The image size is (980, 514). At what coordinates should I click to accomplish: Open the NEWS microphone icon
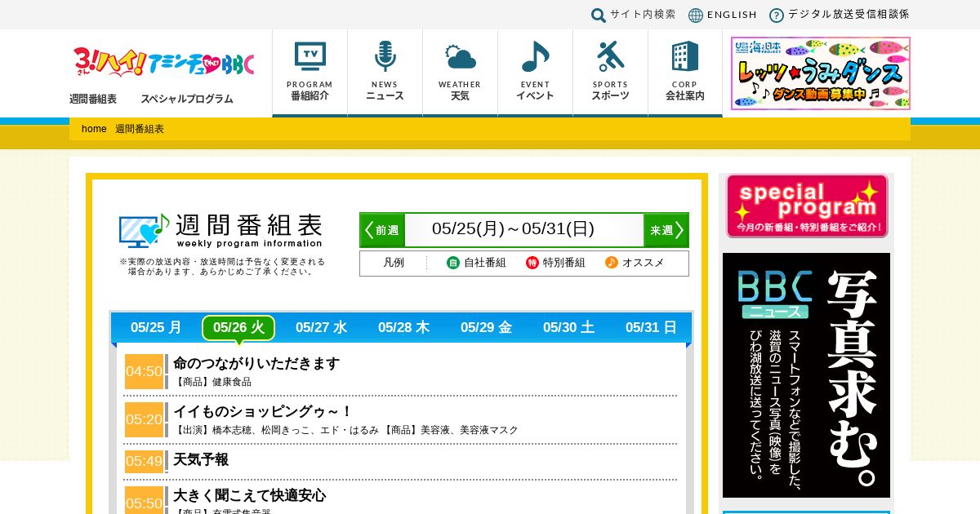(x=385, y=56)
